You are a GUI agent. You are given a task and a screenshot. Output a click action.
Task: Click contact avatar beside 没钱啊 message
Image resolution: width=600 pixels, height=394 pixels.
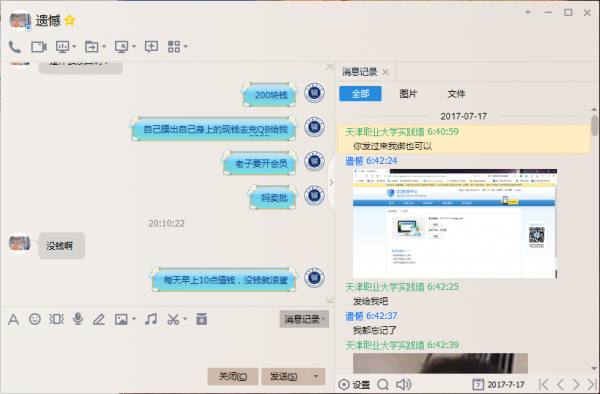(20, 243)
